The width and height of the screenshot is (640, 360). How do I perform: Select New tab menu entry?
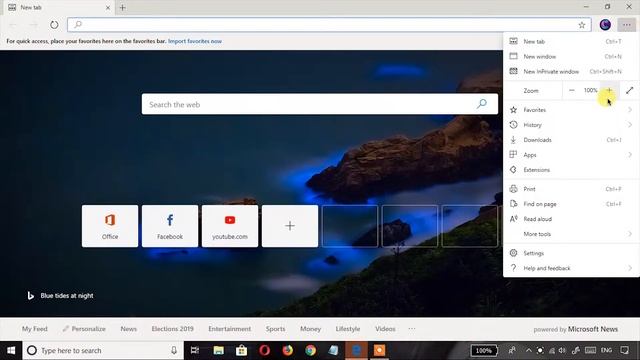click(571, 41)
